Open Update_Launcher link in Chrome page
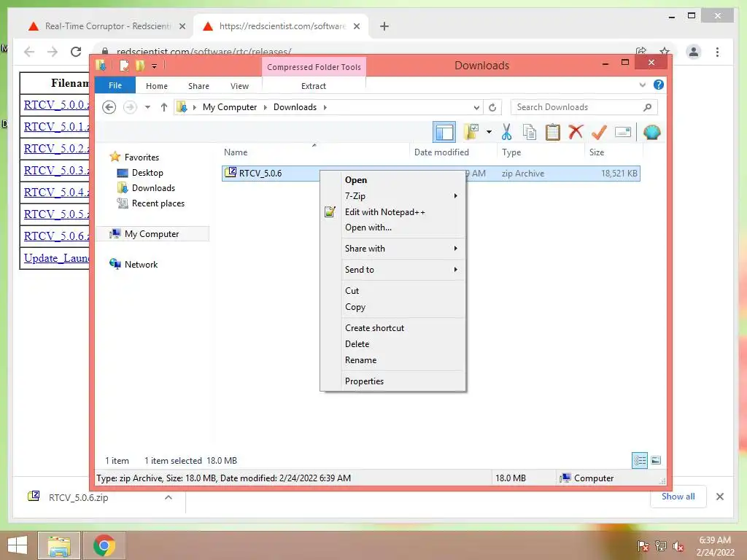 click(x=56, y=258)
